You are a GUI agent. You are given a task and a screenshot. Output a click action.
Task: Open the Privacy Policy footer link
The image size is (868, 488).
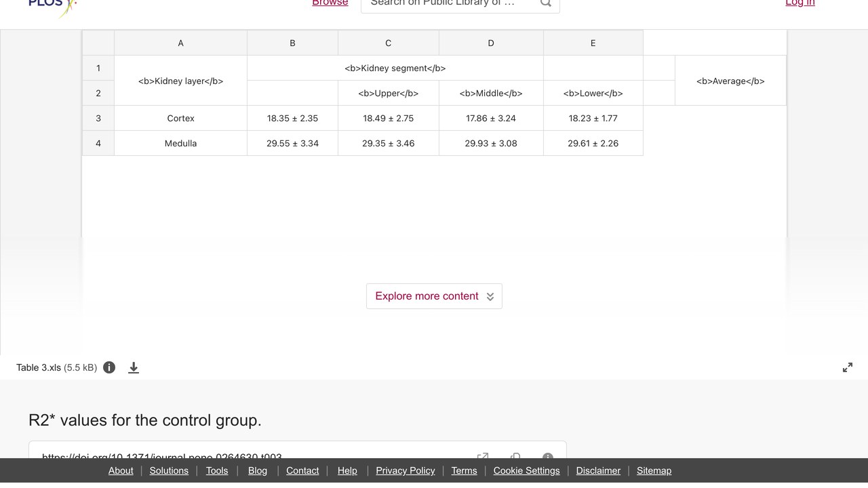pos(406,470)
